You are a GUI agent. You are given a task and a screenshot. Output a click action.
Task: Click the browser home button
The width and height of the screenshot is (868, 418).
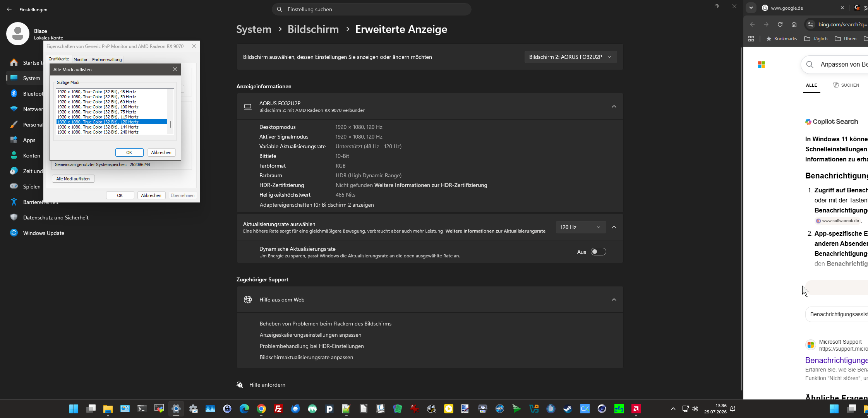click(x=794, y=24)
